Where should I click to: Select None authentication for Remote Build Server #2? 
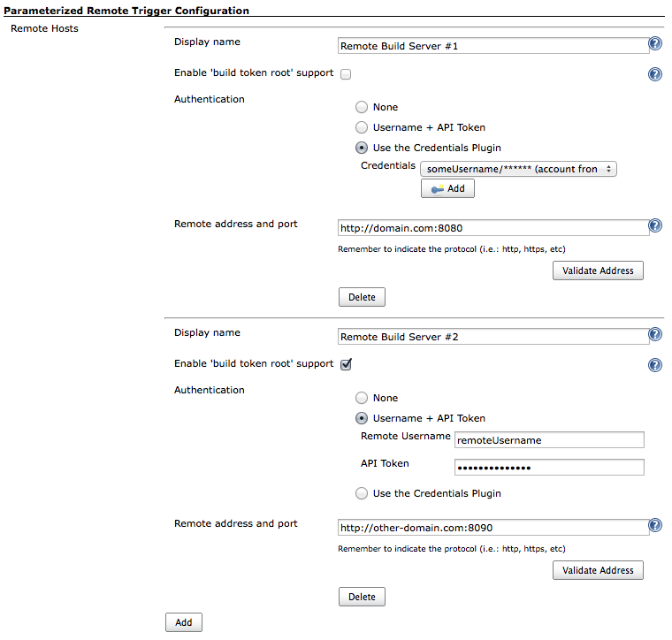click(x=362, y=398)
